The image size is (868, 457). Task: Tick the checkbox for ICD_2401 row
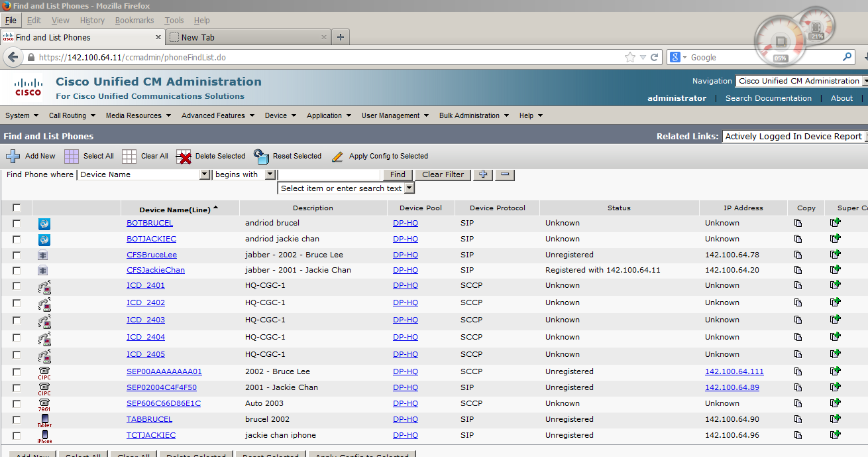click(17, 286)
